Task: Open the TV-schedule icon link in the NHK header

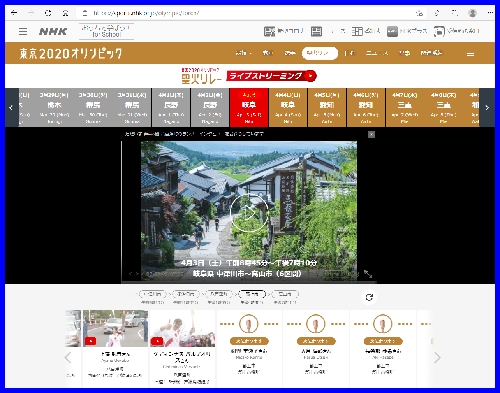Action: pyautogui.click(x=269, y=31)
